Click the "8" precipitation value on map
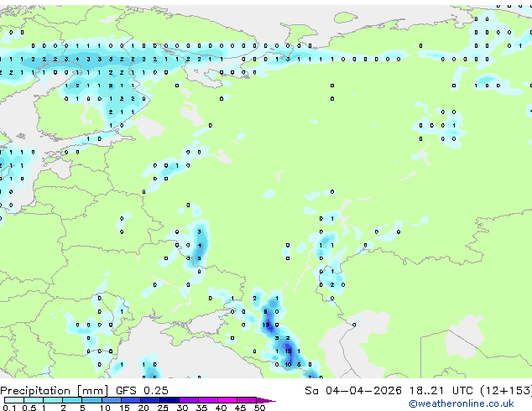This screenshot has height=411, width=532. pos(266,312)
